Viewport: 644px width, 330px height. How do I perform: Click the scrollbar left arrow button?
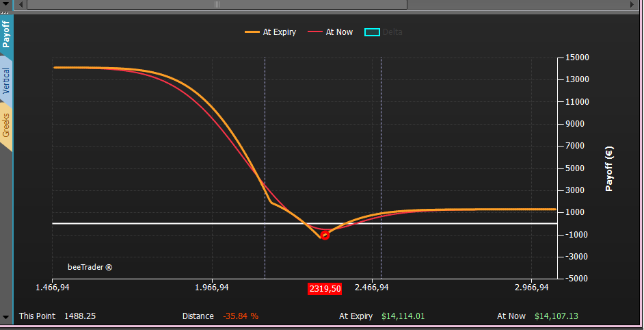21,5
